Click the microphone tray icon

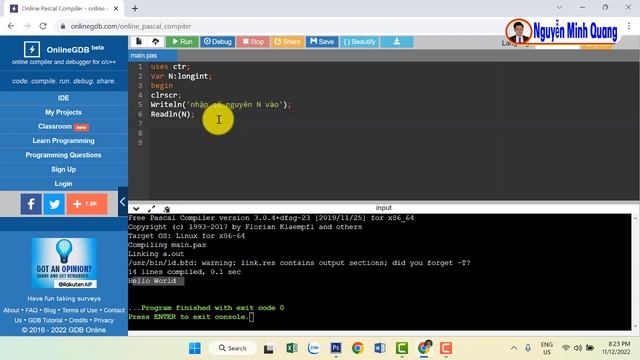point(528,348)
